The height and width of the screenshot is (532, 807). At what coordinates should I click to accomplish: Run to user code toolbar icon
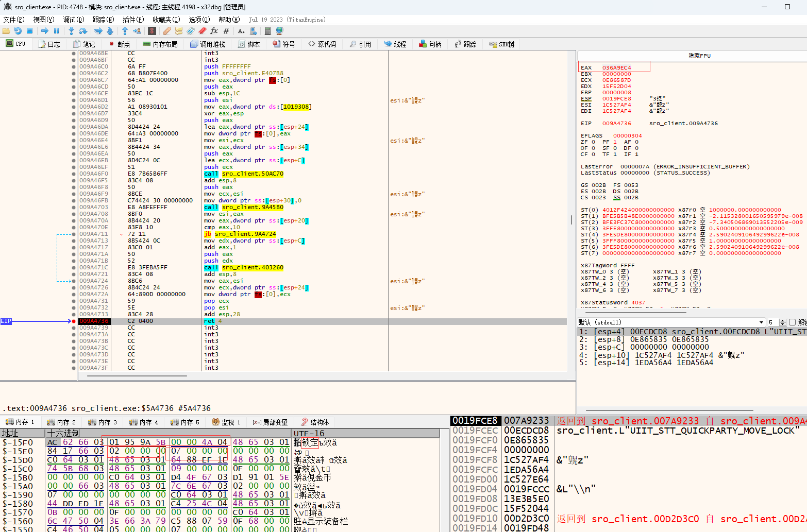(137, 31)
